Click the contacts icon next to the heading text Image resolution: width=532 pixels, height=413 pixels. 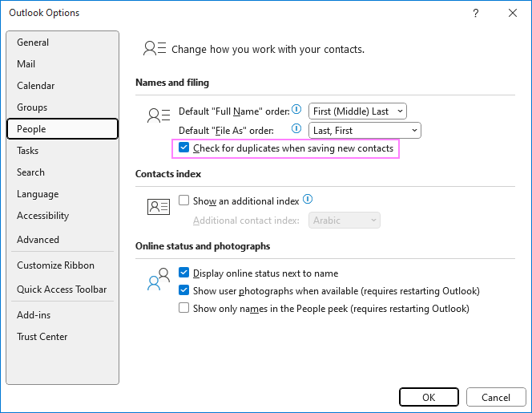click(155, 48)
